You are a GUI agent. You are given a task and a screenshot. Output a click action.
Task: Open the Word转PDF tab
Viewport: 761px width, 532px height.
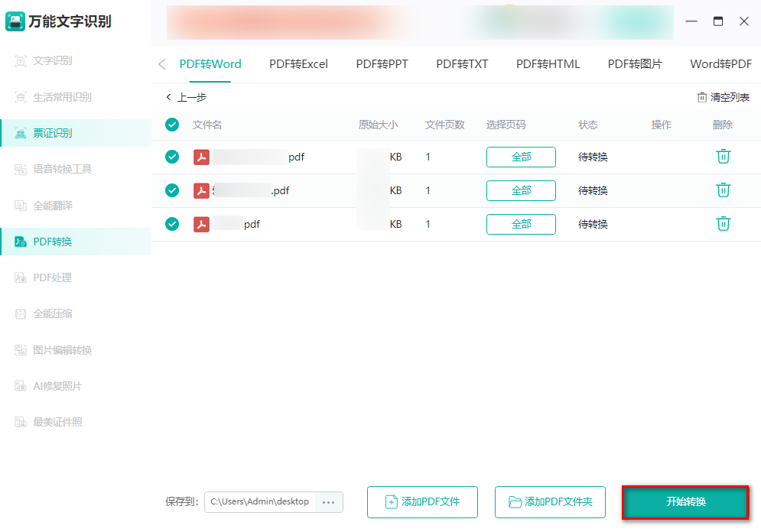720,64
